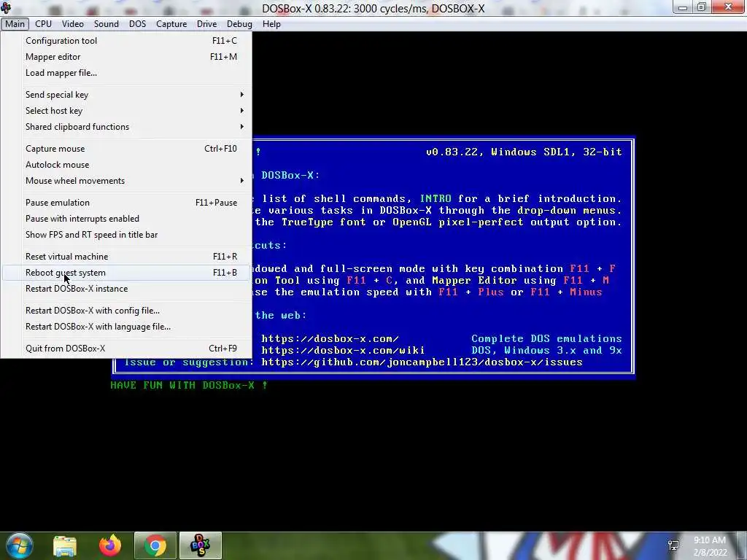Click the DOSBox-X title bar icon
Screen dimensions: 747x560
(6, 7)
